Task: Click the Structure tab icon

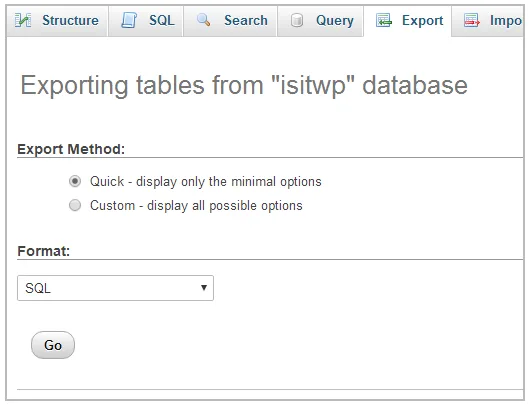Action: [23, 20]
